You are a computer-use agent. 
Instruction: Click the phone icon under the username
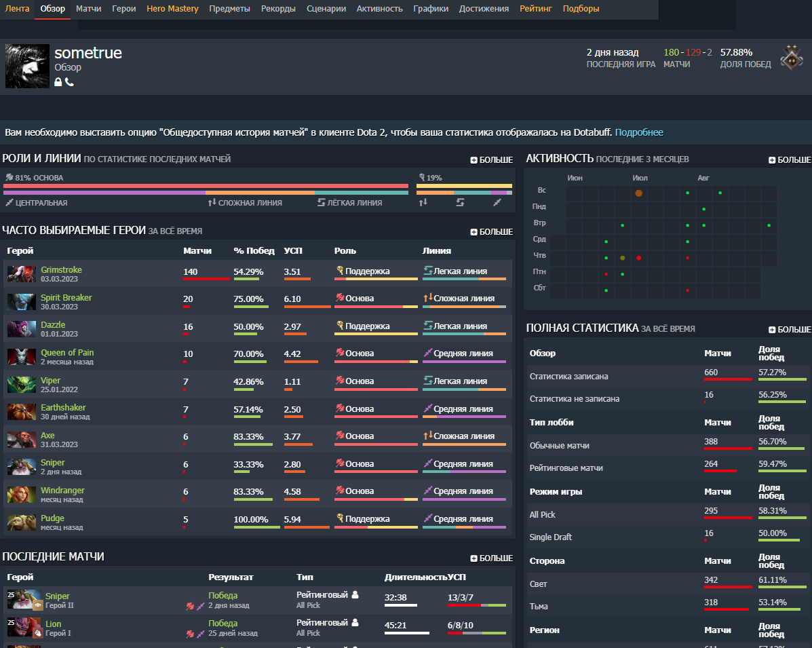pos(69,82)
